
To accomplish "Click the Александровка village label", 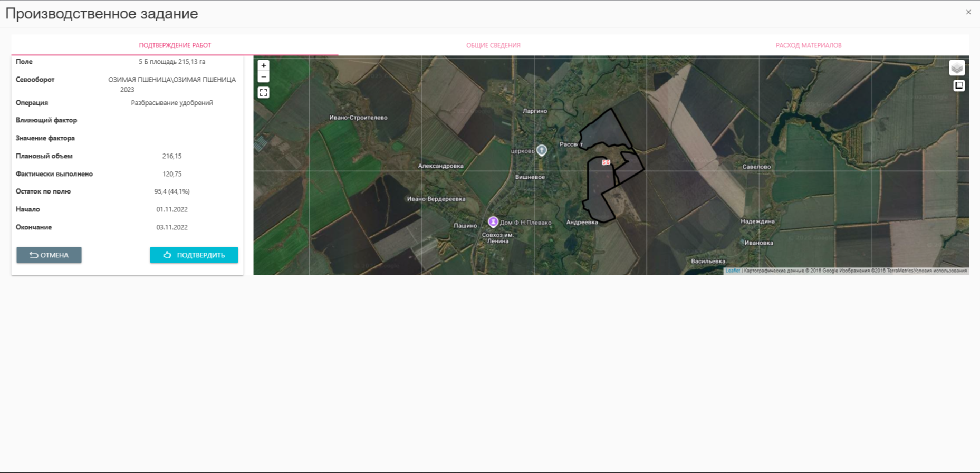I will [440, 166].
